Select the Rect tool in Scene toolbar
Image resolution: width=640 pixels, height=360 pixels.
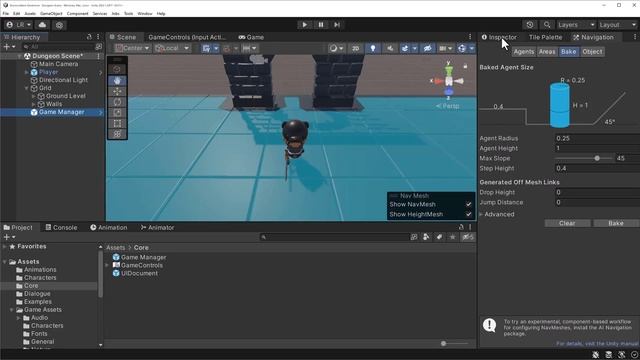click(117, 123)
